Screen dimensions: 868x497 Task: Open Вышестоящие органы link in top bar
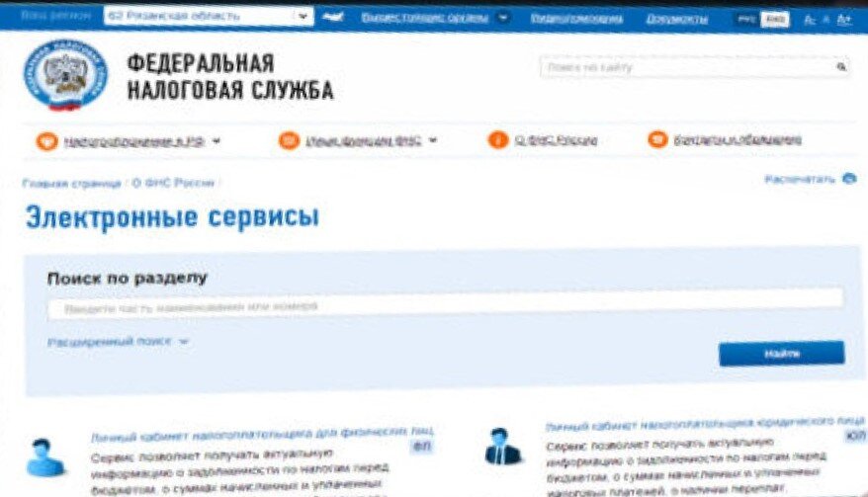[x=425, y=18]
